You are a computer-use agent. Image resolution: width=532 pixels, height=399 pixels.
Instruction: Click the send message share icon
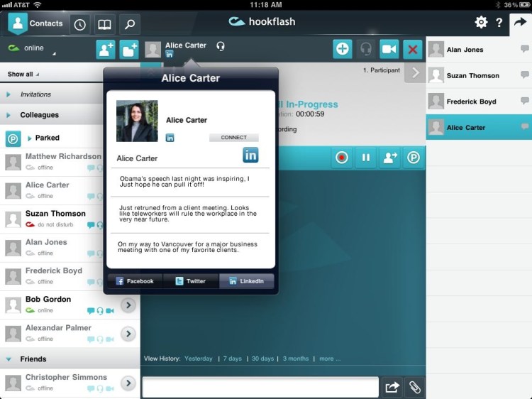click(392, 387)
